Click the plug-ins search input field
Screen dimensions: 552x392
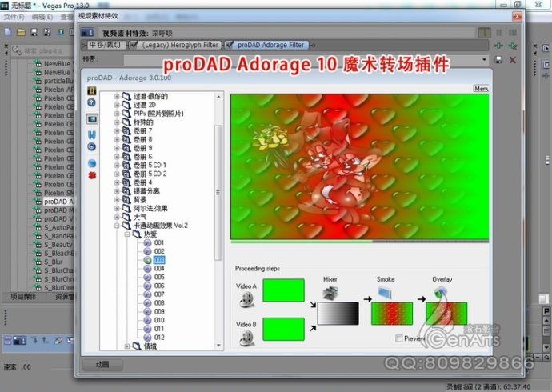[47, 50]
